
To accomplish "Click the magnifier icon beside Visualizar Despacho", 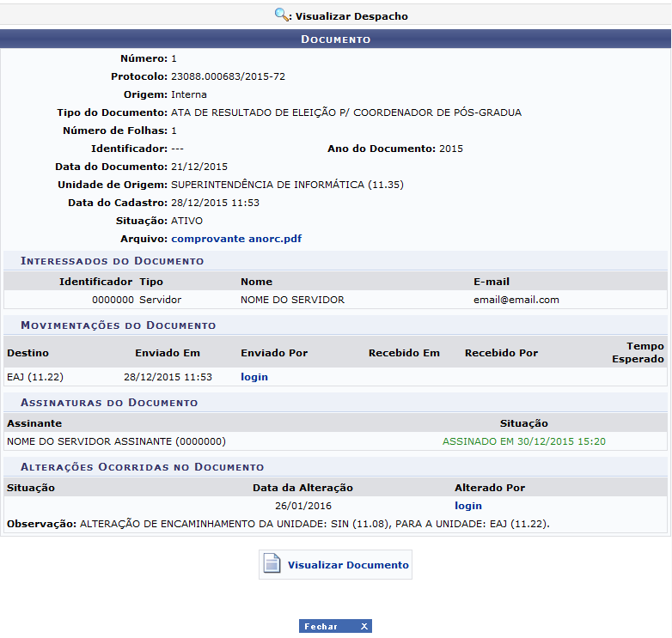I will 281,15.
